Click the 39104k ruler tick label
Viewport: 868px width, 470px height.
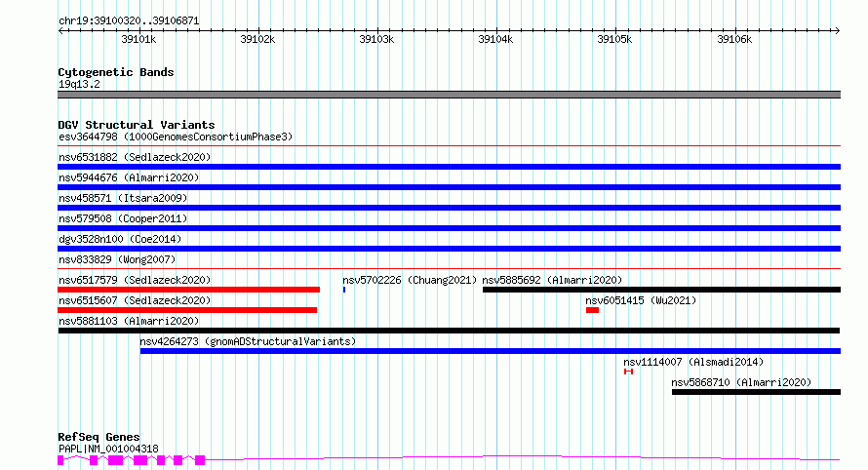pyautogui.click(x=495, y=39)
